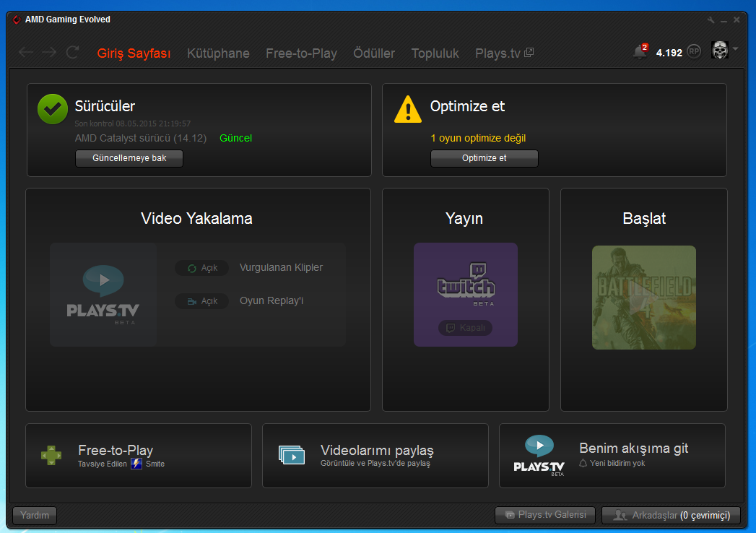Open Yardım help button

(35, 515)
